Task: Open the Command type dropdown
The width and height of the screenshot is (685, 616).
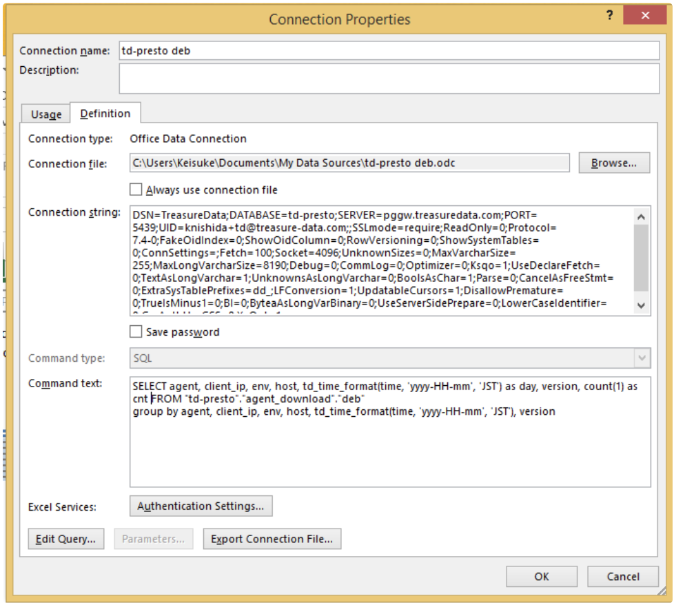Action: coord(642,358)
